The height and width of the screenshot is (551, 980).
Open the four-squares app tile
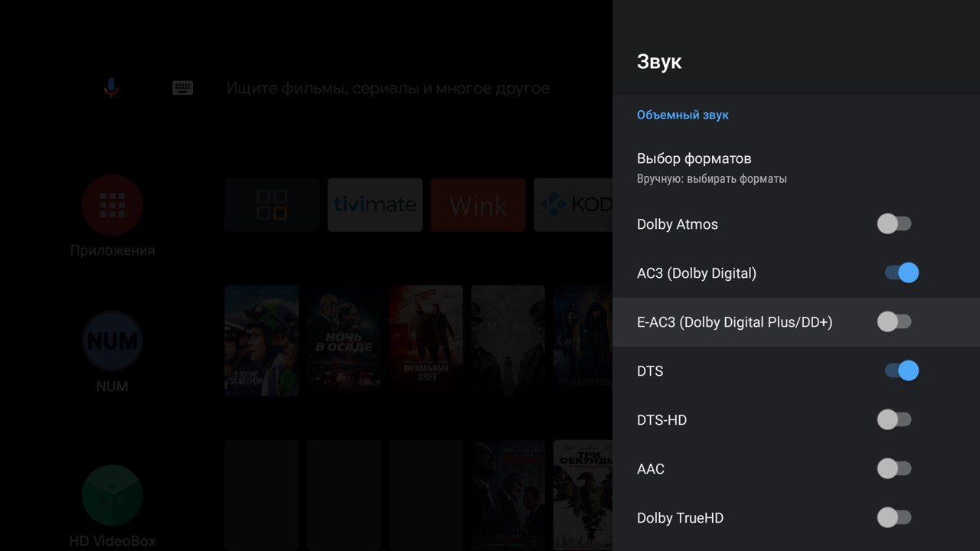point(272,205)
